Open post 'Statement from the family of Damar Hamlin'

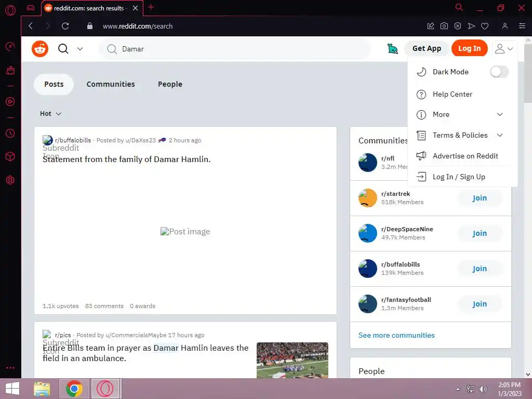[x=127, y=159]
